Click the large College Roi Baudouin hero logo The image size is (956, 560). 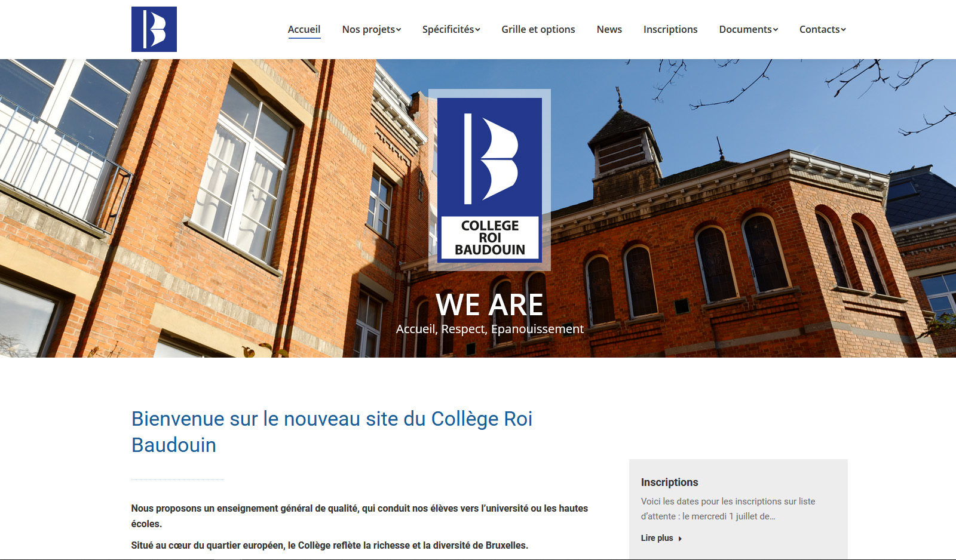pyautogui.click(x=489, y=180)
